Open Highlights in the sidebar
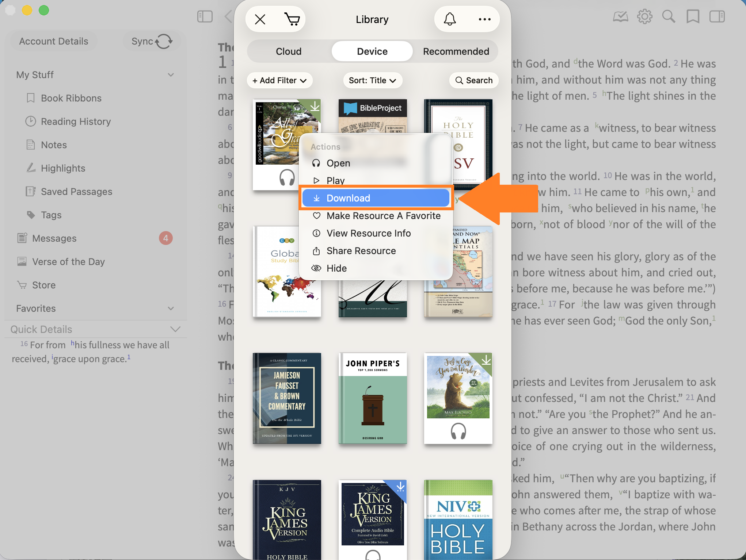 (63, 168)
